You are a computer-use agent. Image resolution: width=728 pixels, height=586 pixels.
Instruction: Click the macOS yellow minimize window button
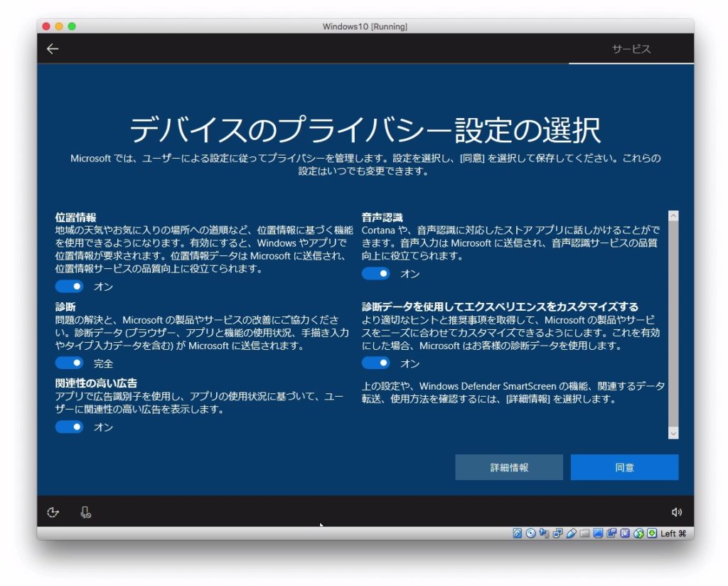point(59,26)
